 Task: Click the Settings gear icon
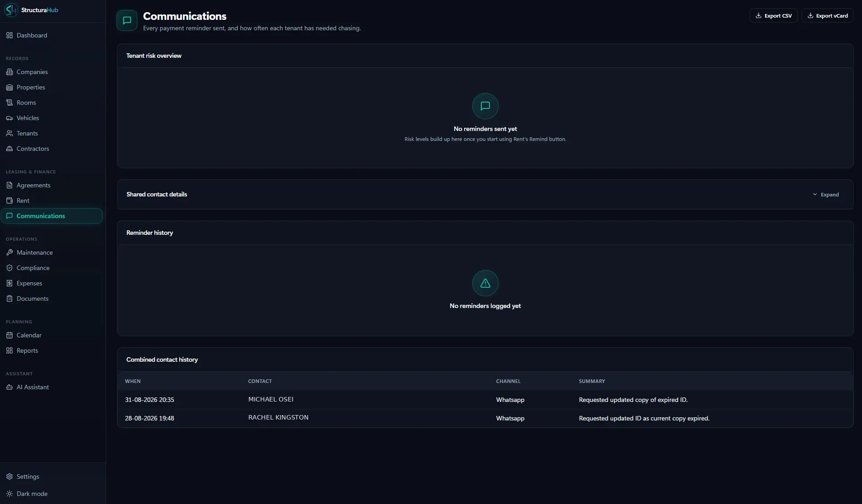[9, 476]
